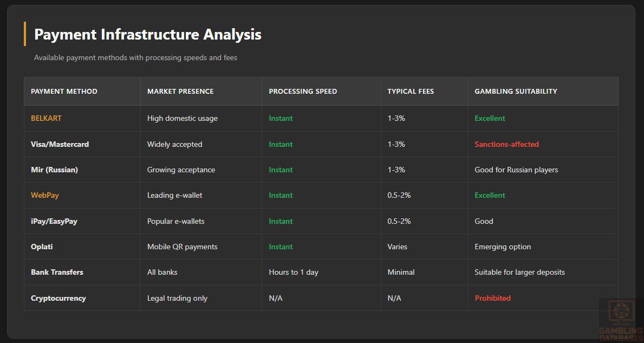Click the red Prohibited status text
The height and width of the screenshot is (343, 644).
[492, 298]
